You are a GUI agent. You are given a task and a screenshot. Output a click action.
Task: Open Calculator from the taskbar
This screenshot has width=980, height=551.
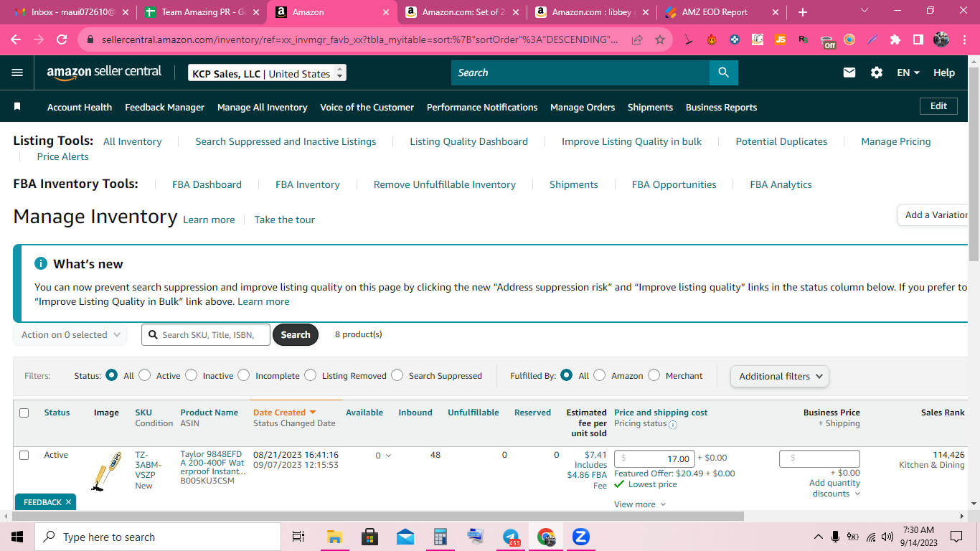(x=440, y=537)
